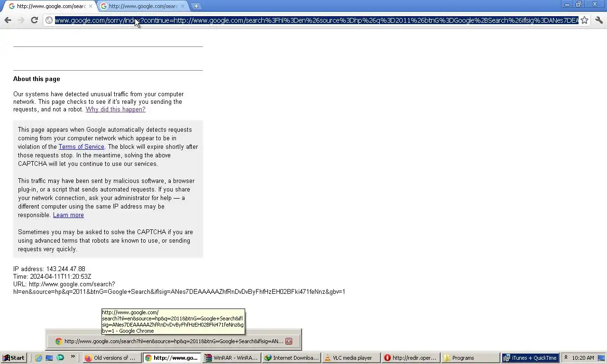
Task: Click the 'About this page' heading
Action: click(x=37, y=79)
